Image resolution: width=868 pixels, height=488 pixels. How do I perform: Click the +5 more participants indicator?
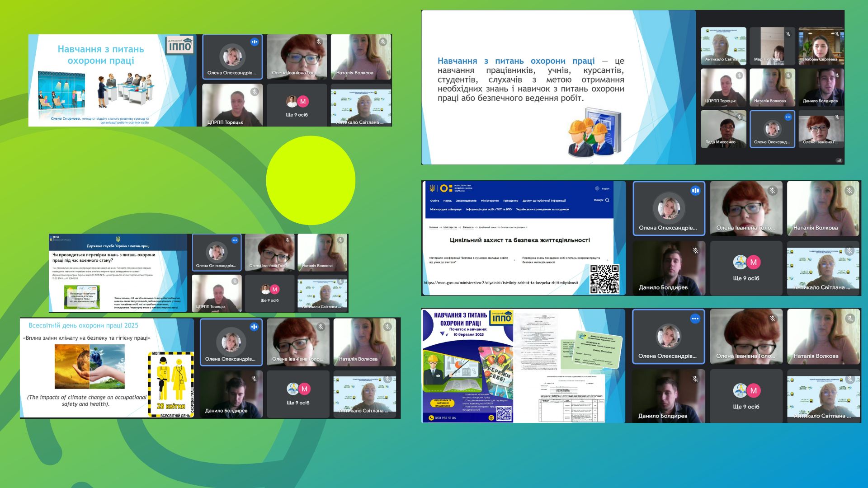pyautogui.click(x=839, y=160)
